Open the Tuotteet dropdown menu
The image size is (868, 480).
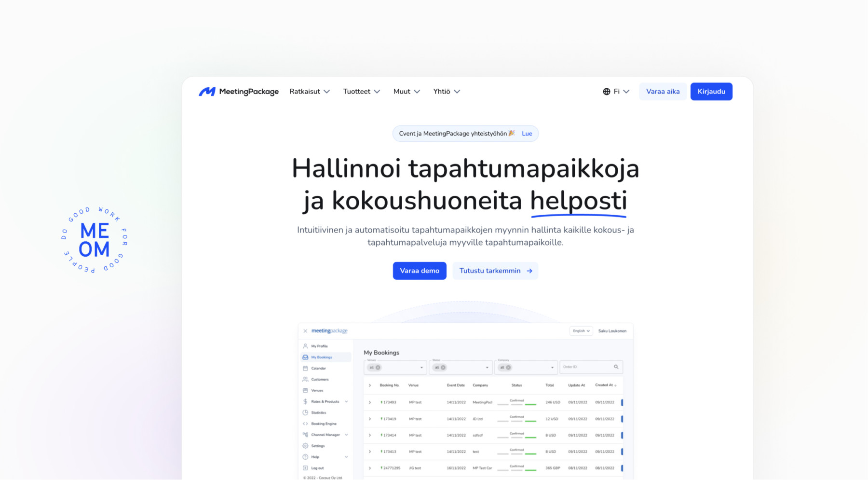pos(362,92)
